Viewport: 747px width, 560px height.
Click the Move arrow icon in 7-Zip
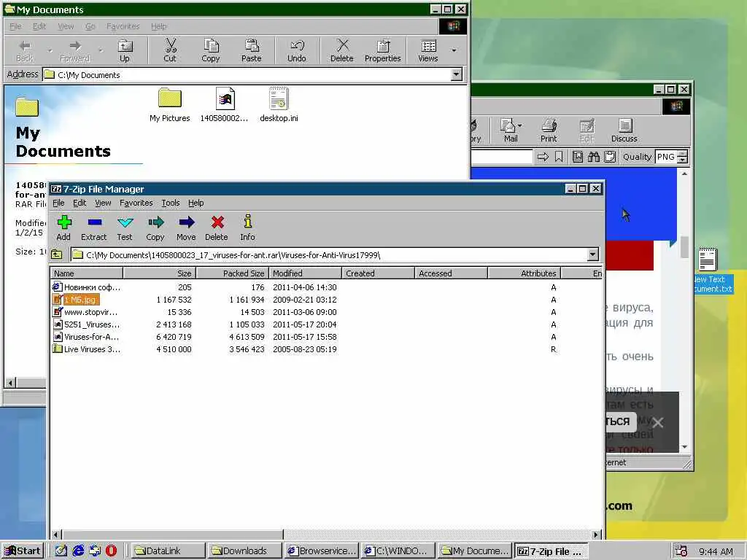[186, 227]
